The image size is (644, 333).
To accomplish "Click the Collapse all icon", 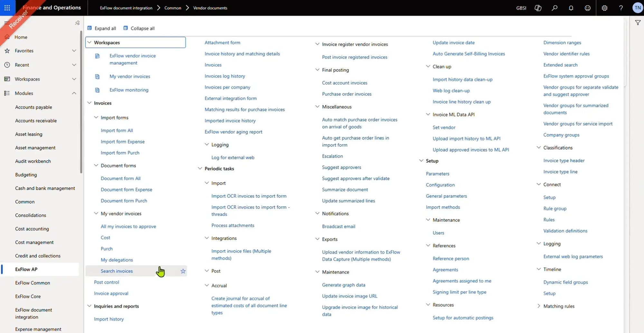I will [126, 28].
